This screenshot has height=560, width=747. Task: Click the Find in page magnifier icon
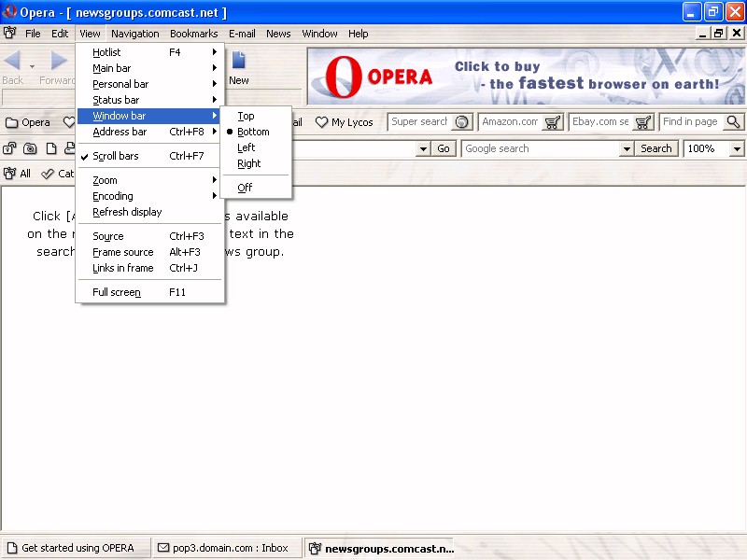click(x=733, y=122)
